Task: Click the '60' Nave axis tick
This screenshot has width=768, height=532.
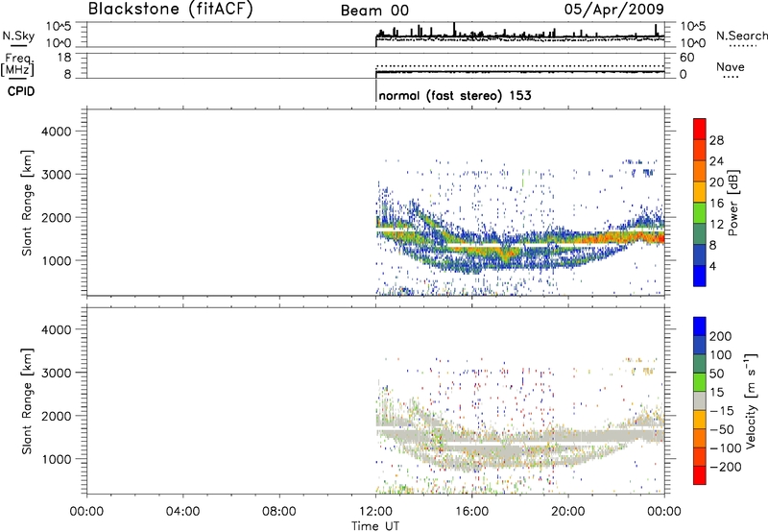Action: 687,58
